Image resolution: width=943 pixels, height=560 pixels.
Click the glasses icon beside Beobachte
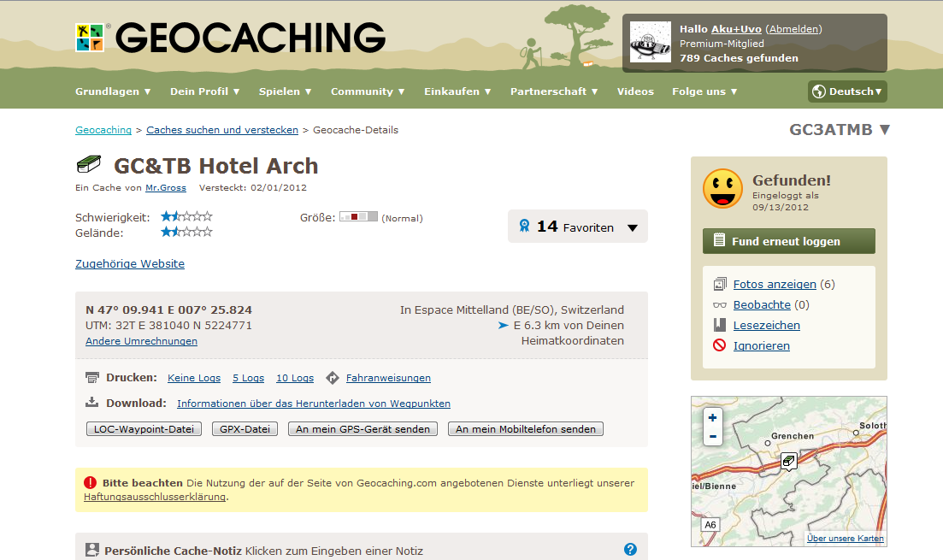pos(720,305)
